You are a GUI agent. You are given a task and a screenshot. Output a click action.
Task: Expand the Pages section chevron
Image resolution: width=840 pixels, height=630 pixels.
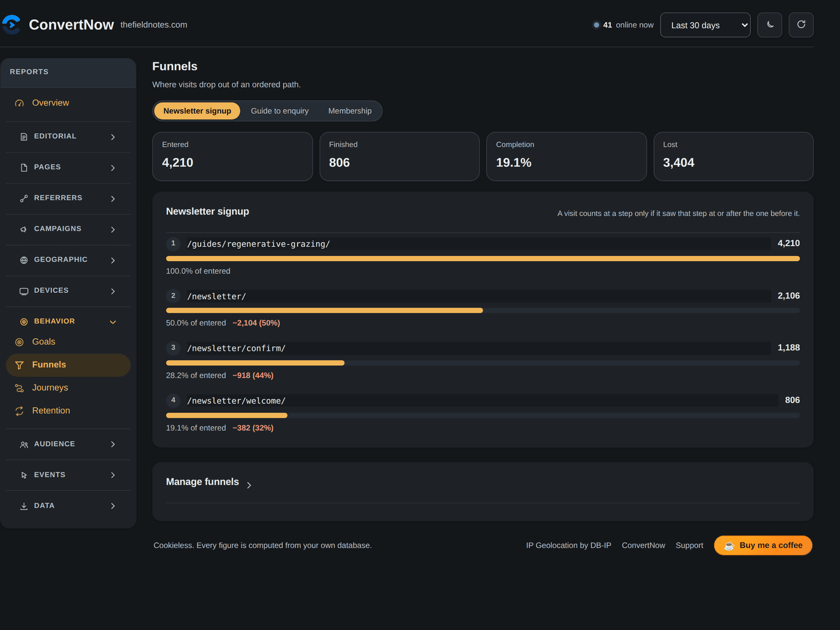point(113,168)
